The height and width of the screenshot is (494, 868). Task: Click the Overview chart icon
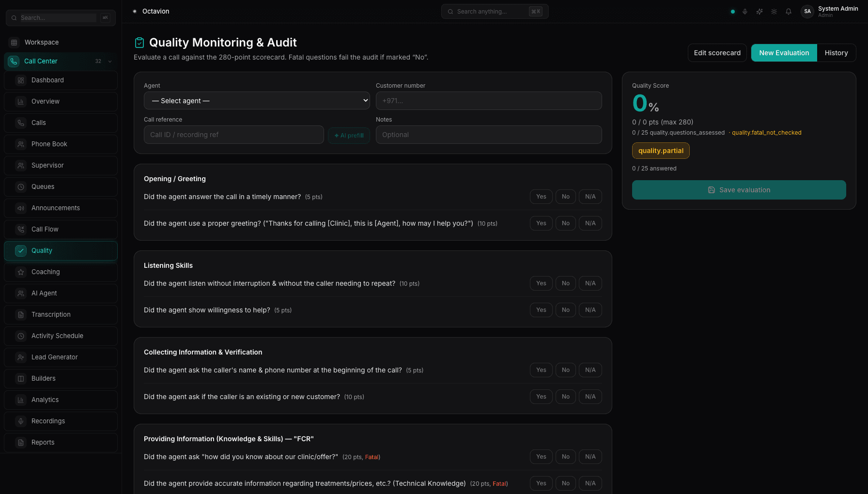point(21,102)
